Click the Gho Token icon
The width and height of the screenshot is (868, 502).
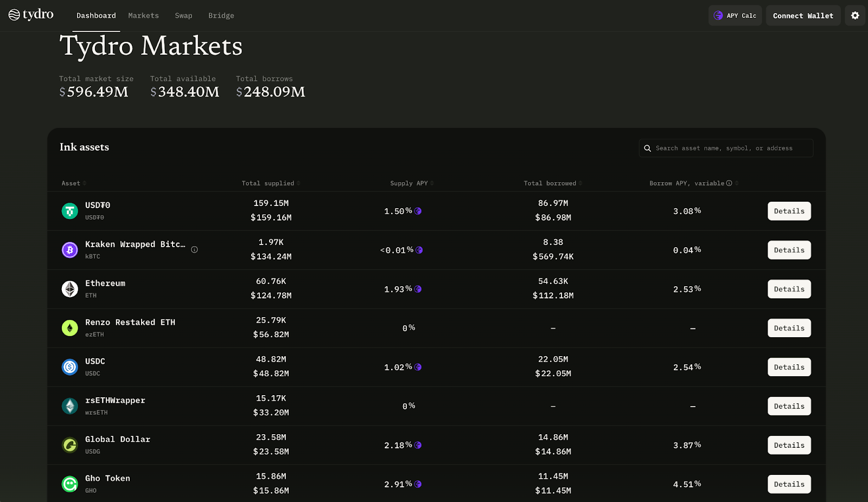[69, 484]
